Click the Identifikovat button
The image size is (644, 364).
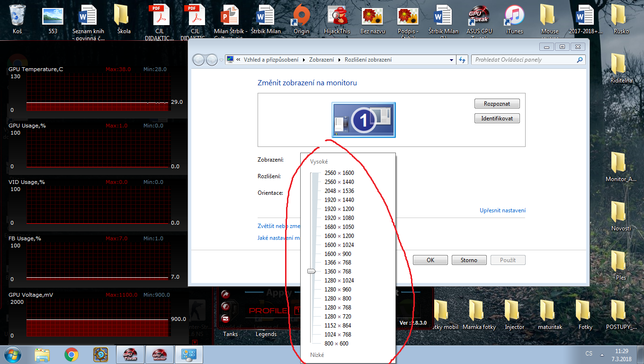[x=497, y=118]
